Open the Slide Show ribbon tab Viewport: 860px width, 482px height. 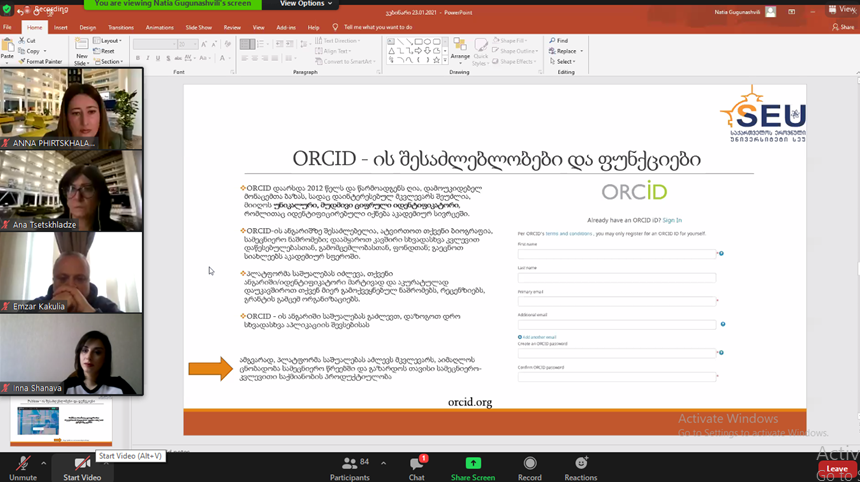pos(198,27)
